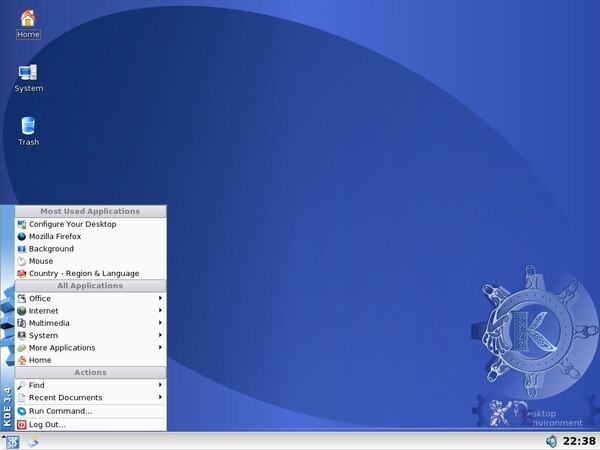Click the Internet category globe icon

coord(22,311)
